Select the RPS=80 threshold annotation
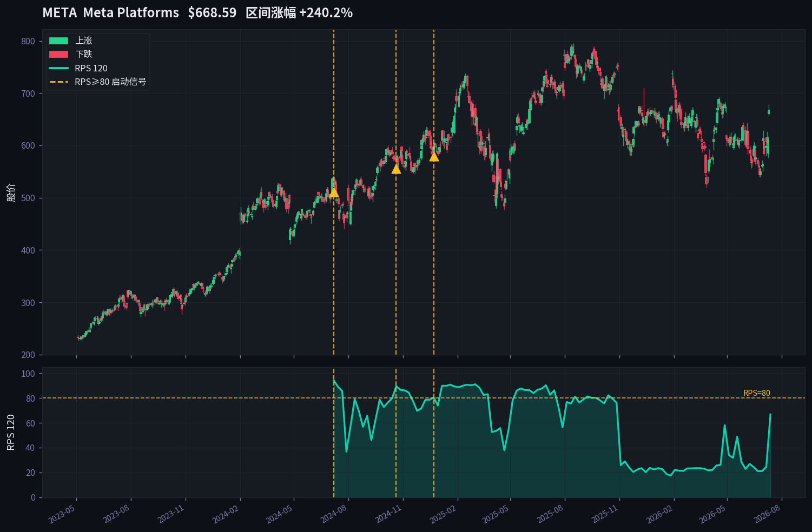 click(x=757, y=393)
